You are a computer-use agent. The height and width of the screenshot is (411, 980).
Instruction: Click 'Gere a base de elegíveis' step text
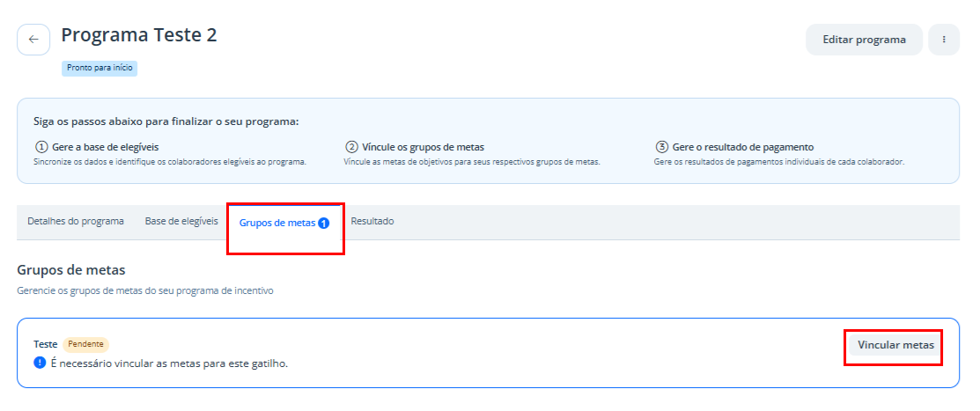[105, 147]
